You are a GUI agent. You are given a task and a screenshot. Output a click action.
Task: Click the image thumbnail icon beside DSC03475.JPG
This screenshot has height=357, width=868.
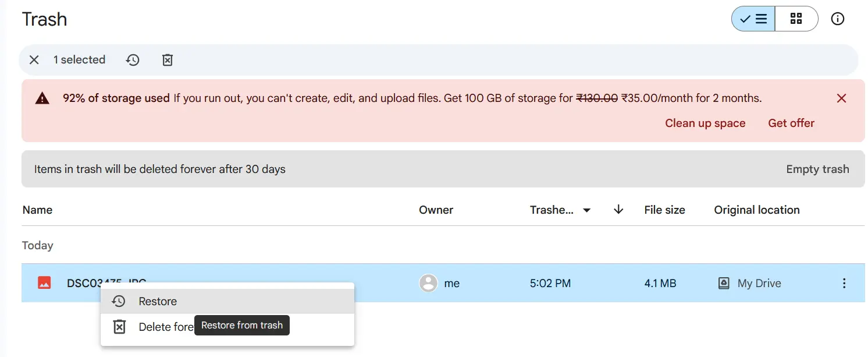pyautogui.click(x=45, y=282)
